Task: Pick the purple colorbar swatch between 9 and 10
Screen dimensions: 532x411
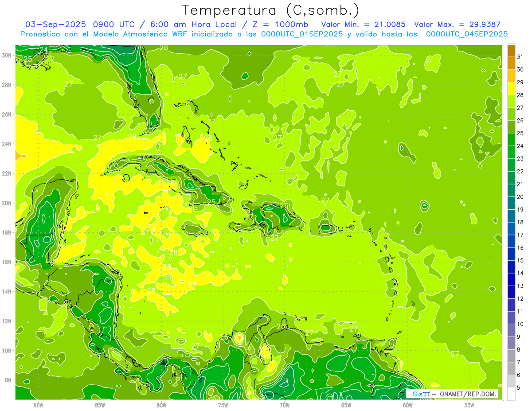Action: coord(511,331)
